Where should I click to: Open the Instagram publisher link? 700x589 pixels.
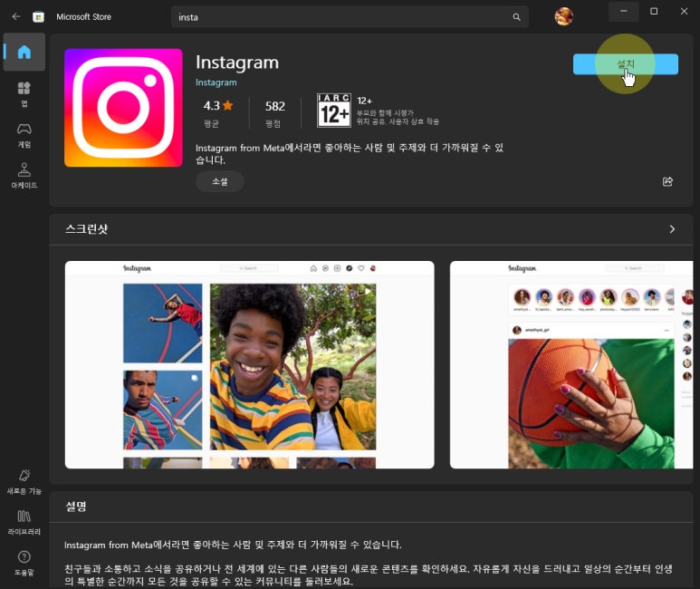pyautogui.click(x=216, y=82)
